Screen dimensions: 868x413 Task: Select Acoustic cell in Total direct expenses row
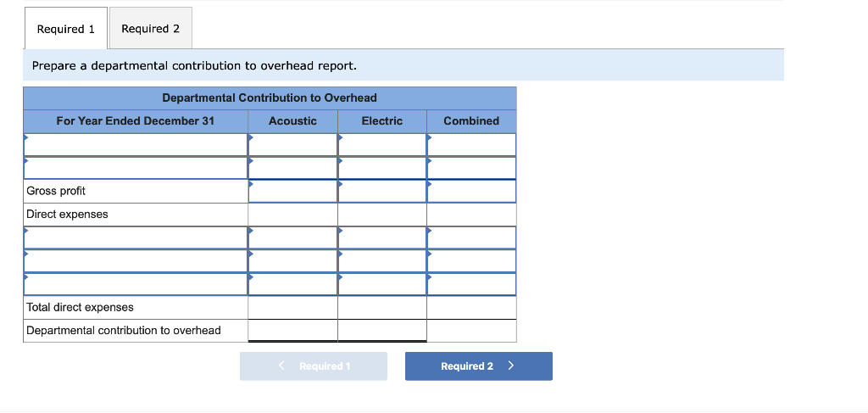click(292, 307)
